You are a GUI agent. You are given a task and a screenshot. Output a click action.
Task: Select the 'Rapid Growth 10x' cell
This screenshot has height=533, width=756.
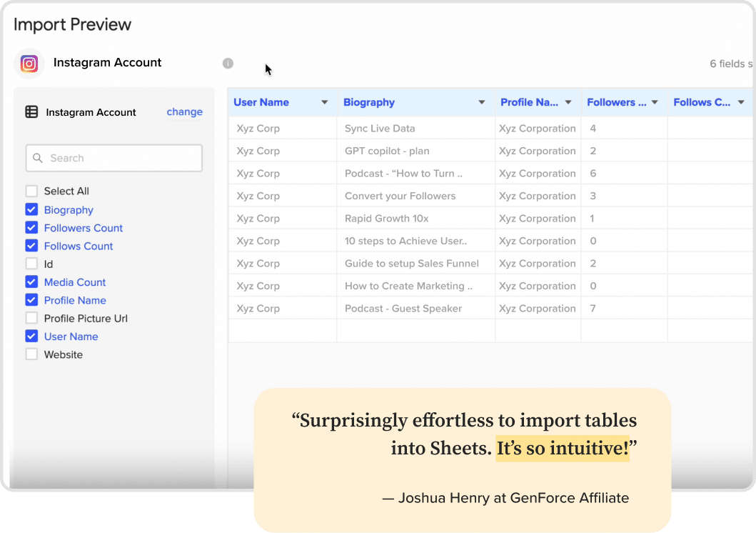pos(416,219)
